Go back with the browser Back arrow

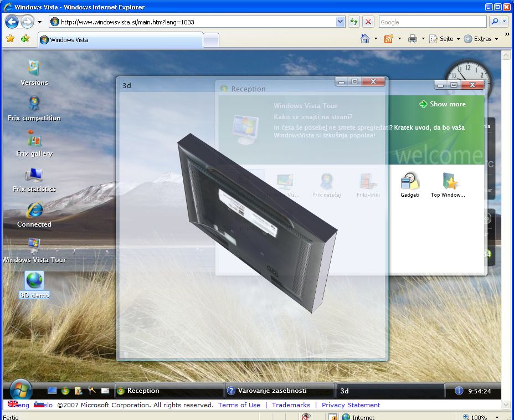12,22
